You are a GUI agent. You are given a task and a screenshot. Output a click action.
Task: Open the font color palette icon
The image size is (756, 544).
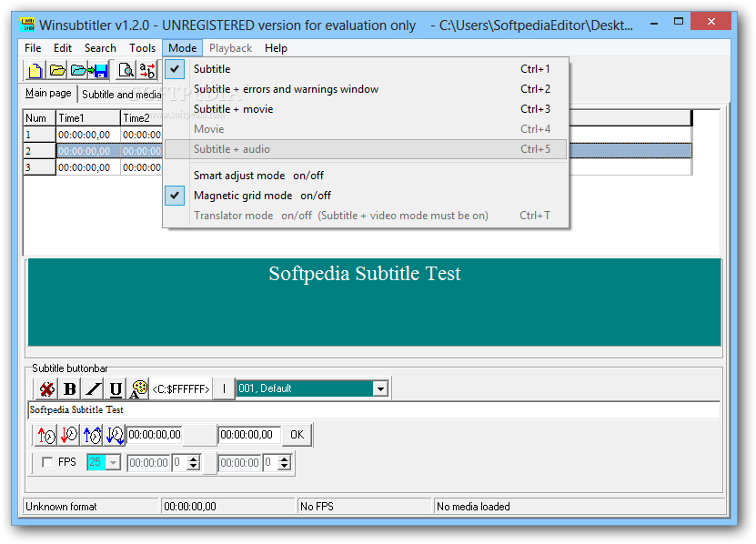coord(138,389)
